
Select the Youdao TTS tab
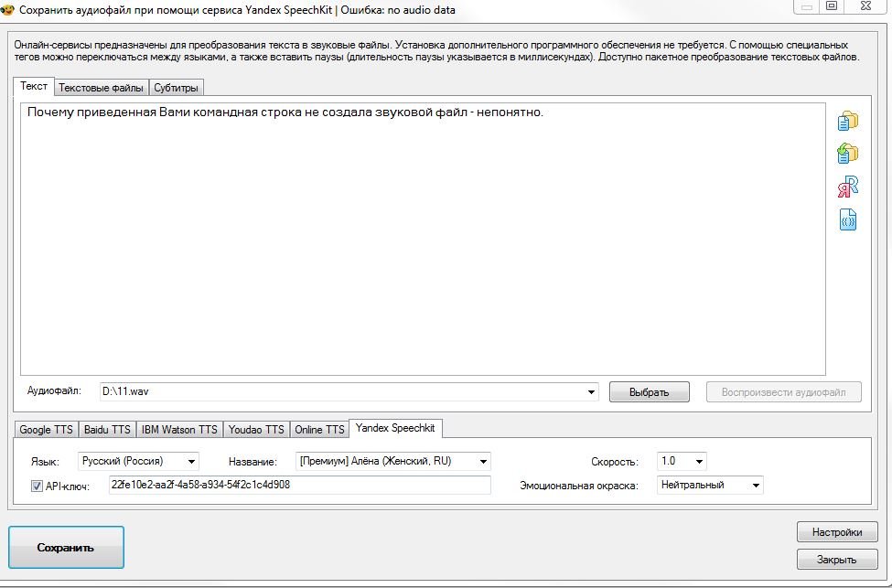[256, 430]
